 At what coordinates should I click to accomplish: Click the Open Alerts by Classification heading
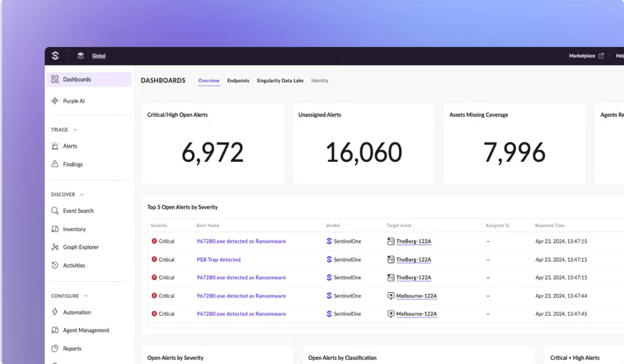[x=342, y=358]
